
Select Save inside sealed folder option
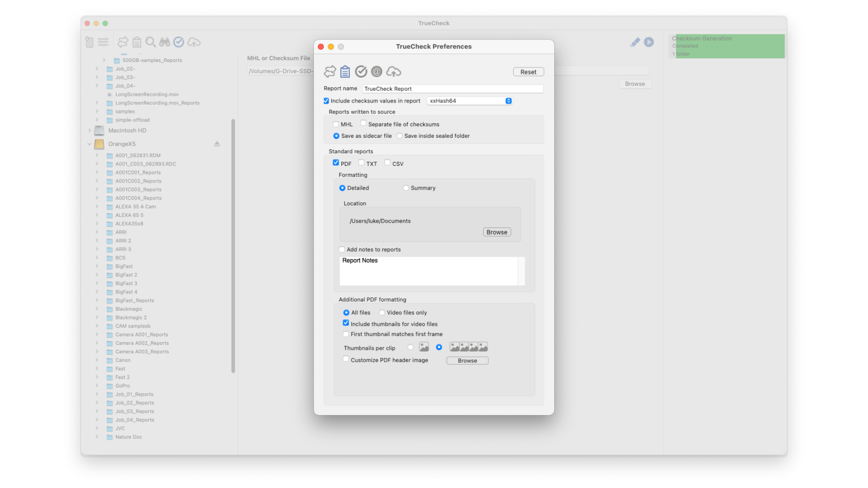399,136
